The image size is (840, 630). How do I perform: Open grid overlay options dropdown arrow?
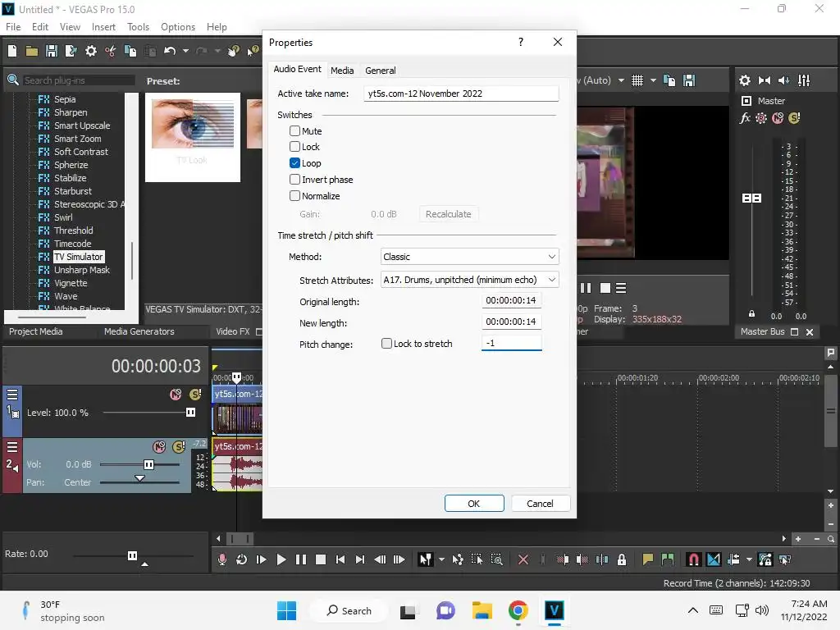click(653, 80)
